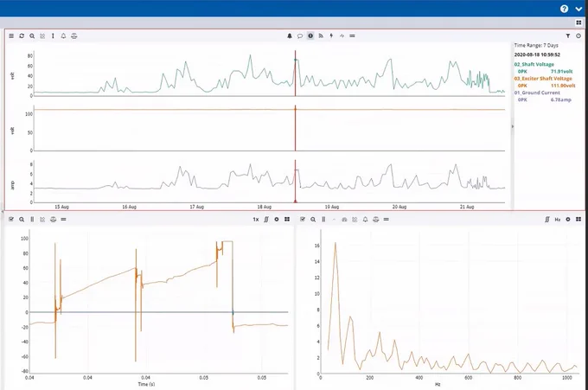Click the globe icon in waveform toolbar
This screenshot has width=588, height=390.
(x=53, y=220)
